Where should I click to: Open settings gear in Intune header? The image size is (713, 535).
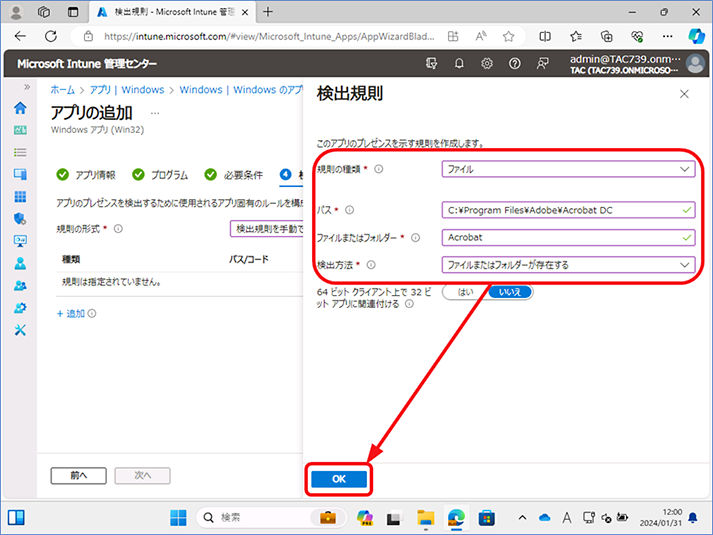(487, 64)
